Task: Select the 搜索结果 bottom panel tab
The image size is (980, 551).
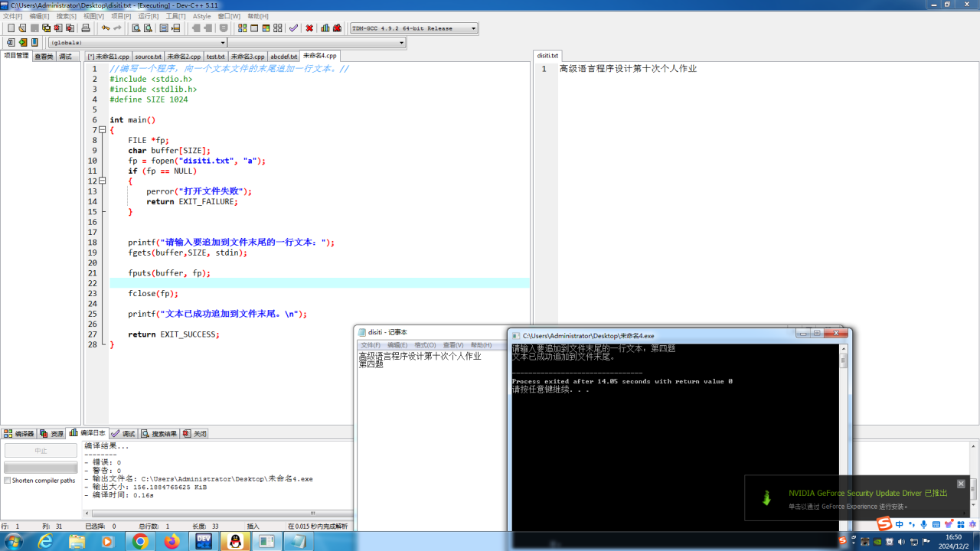Action: coord(159,434)
